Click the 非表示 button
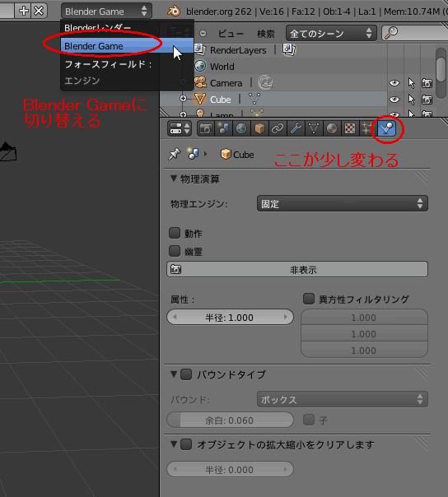448x497 pixels. click(297, 269)
